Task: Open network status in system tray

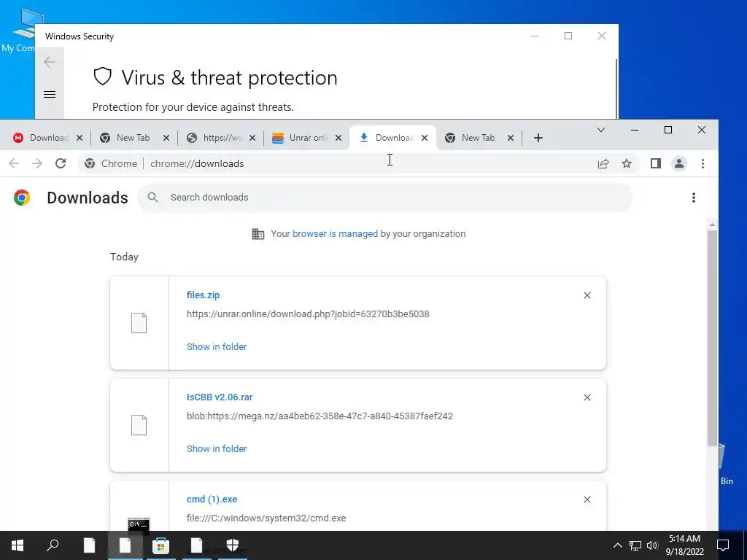Action: click(635, 545)
